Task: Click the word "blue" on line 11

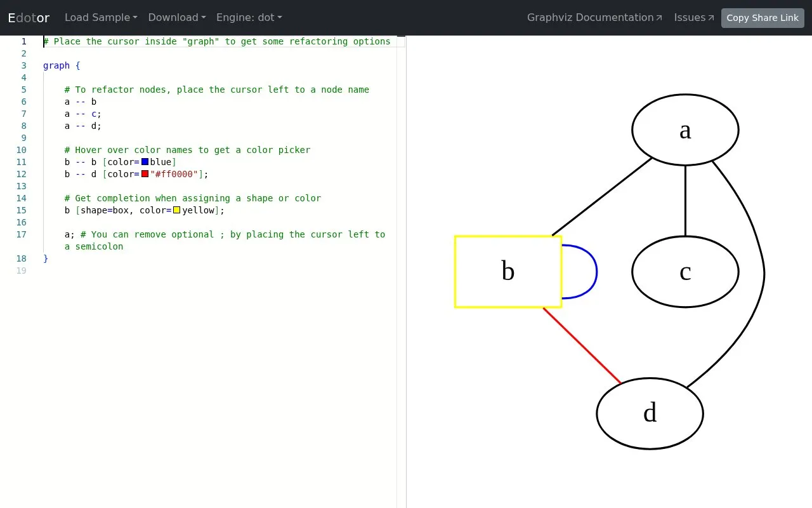Action: click(160, 162)
